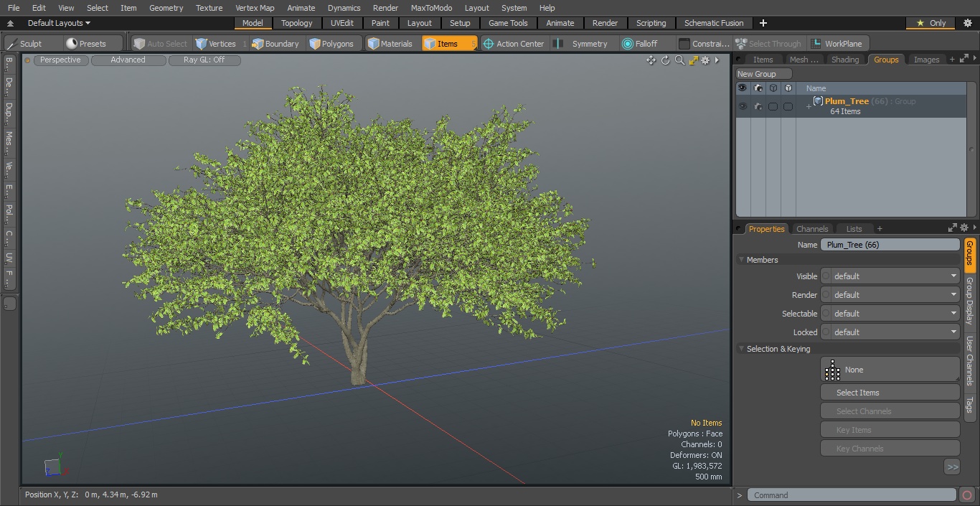The image size is (980, 506).
Task: Click the more options double-arrow button
Action: click(952, 467)
